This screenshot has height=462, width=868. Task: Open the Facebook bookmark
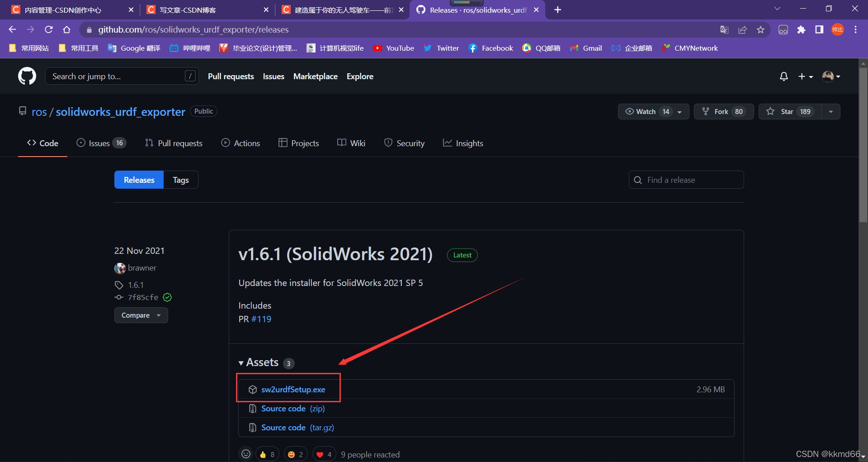pos(491,48)
